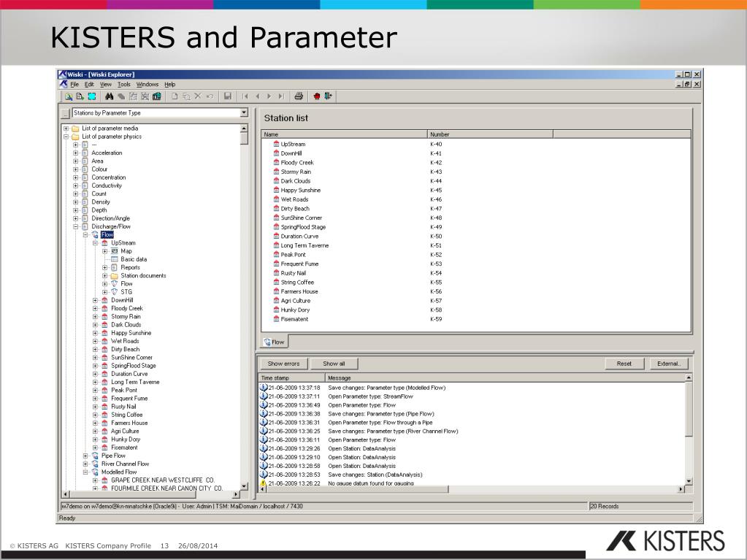Screen dimensions: 747x560
Task: Click the Number column header
Action: tap(490, 134)
